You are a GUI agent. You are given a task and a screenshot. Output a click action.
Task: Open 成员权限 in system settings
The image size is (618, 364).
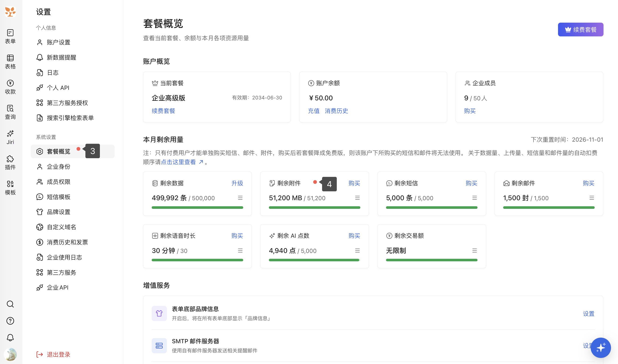(73, 182)
